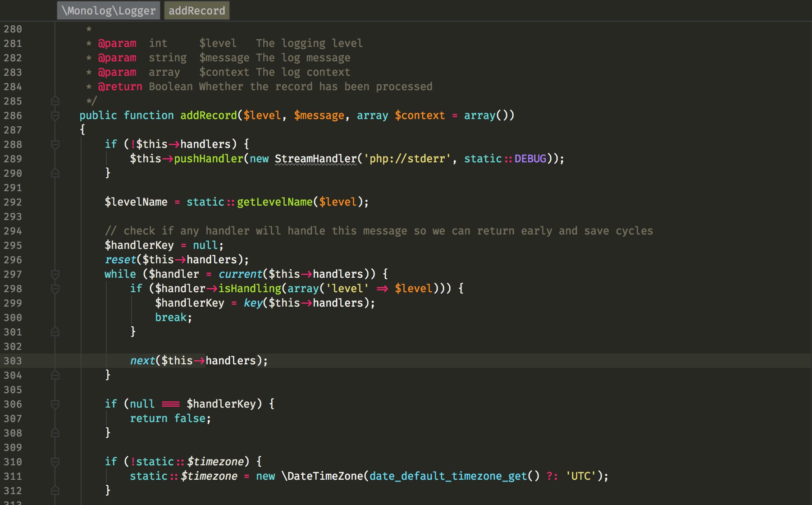Fold the null handlerKey check at line 306
812x505 pixels.
pos(55,404)
